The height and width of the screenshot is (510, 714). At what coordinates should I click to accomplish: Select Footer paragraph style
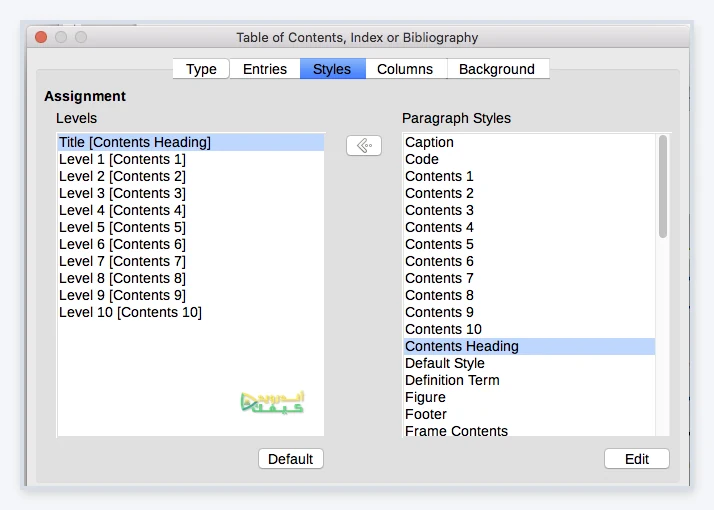coord(529,414)
